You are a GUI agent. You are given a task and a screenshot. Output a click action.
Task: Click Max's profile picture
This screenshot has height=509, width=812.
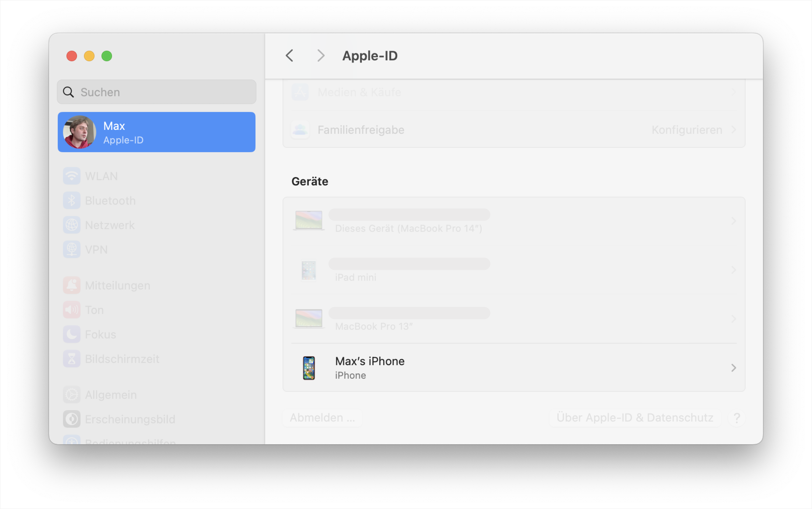pyautogui.click(x=80, y=132)
